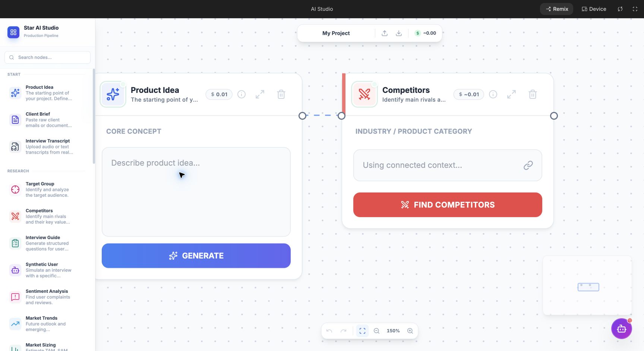This screenshot has height=351, width=644.
Task: Click the $ 0.01 cost badge on Product Idea
Action: pyautogui.click(x=219, y=94)
